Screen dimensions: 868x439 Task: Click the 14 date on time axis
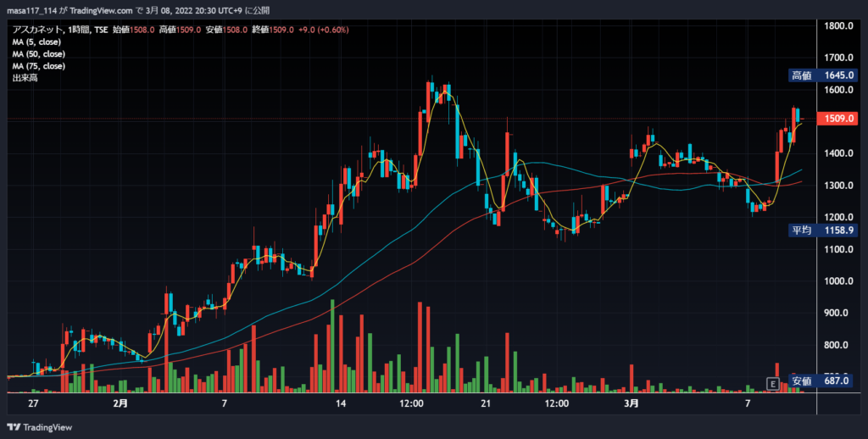341,403
